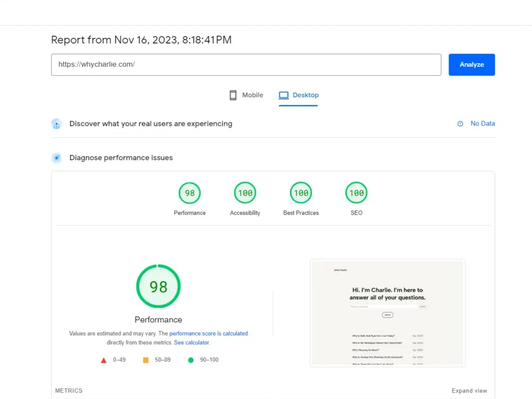The height and width of the screenshot is (399, 532).
Task: Click the SEO label under its gauge
Action: tap(356, 213)
